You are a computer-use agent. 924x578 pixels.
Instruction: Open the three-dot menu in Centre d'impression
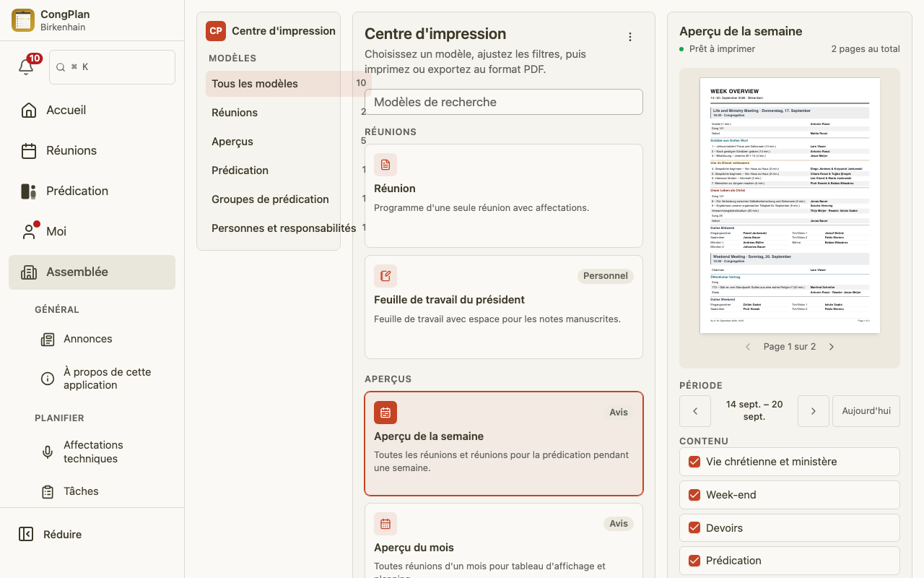point(630,37)
